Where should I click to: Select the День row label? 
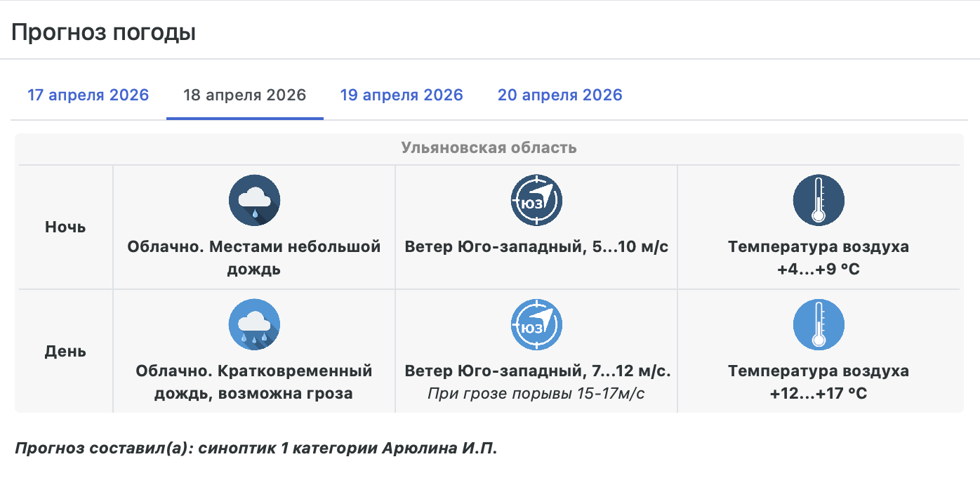(x=65, y=351)
